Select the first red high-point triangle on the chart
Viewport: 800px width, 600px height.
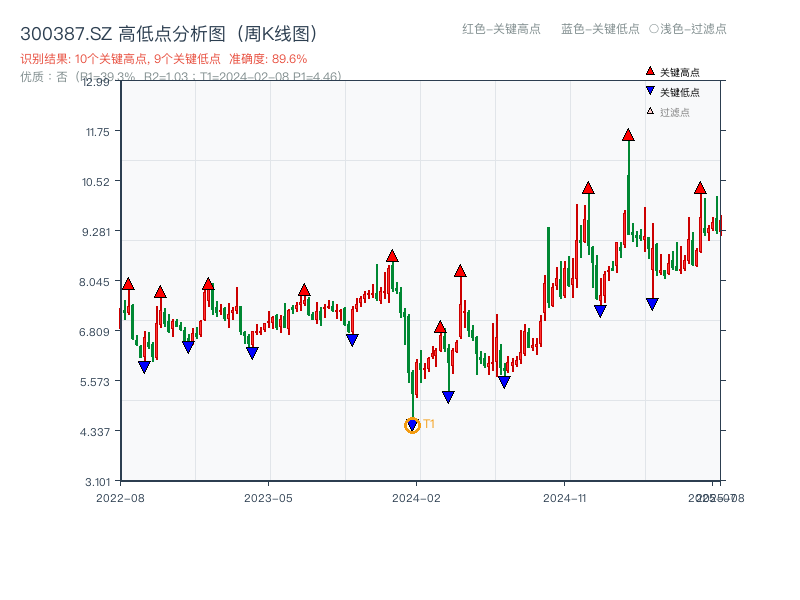(128, 284)
